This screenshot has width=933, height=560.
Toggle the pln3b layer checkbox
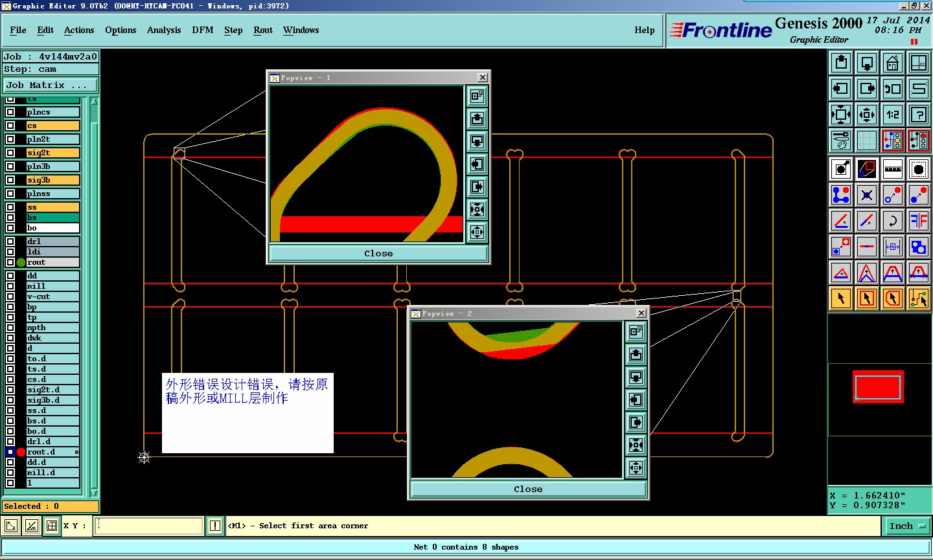pyautogui.click(x=10, y=166)
